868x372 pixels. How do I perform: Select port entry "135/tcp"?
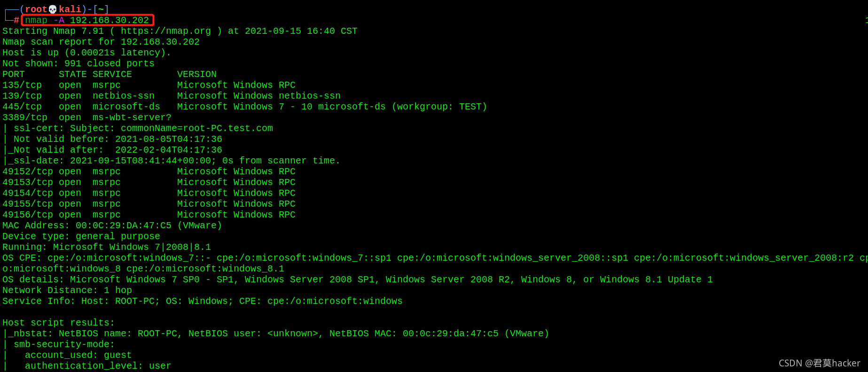[22, 85]
